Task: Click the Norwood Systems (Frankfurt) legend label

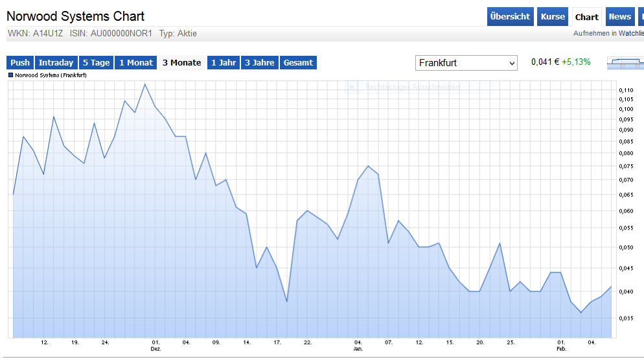Action: pyautogui.click(x=51, y=75)
